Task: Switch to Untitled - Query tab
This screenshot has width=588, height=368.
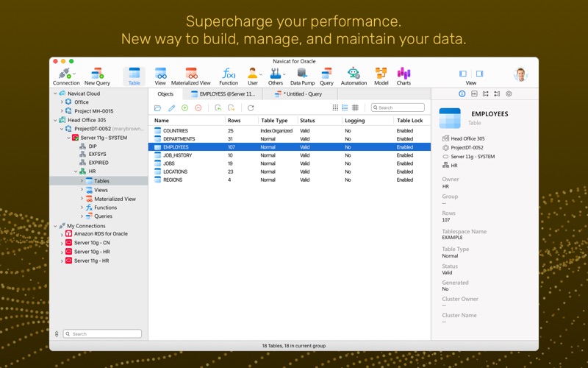Action: coord(299,94)
